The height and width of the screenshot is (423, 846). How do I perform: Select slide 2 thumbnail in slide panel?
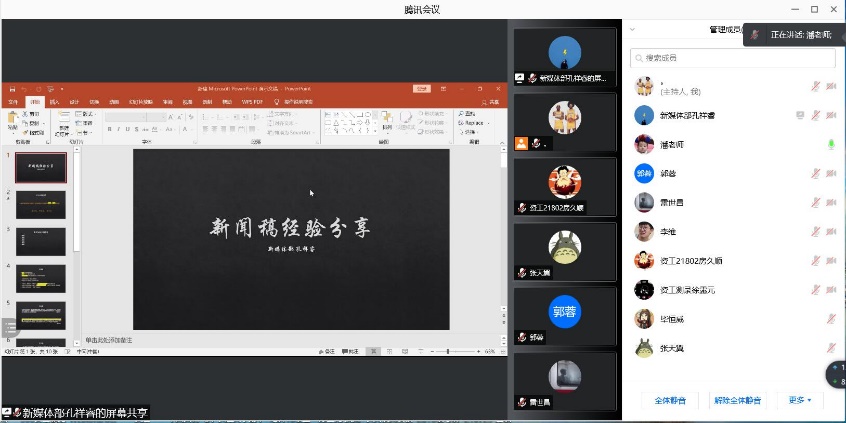point(40,204)
